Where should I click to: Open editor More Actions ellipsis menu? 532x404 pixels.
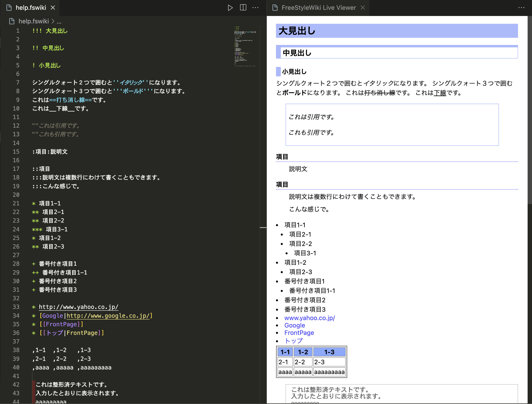[x=255, y=8]
